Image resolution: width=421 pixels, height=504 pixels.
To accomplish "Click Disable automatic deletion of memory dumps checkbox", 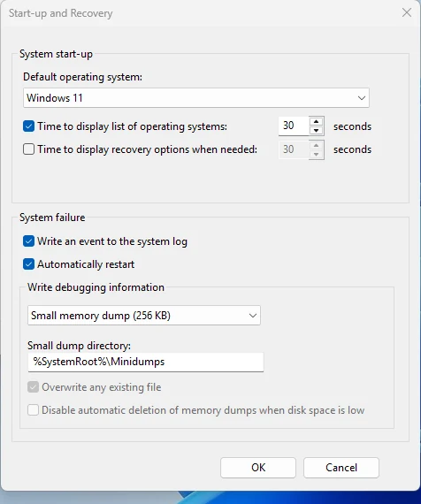I will pos(33,410).
